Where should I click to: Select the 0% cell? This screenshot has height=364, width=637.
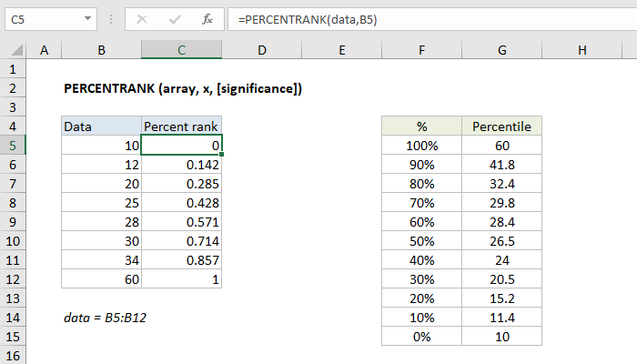(x=421, y=337)
